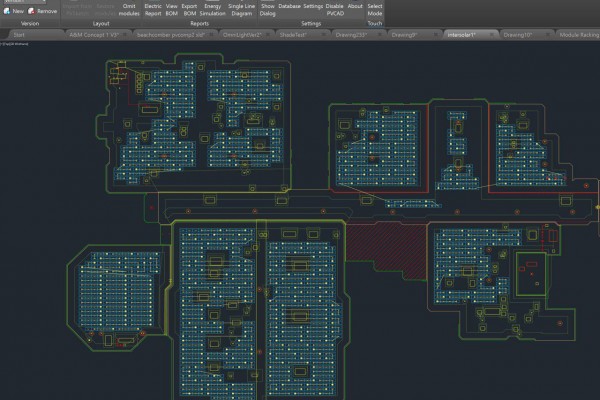Open the Database tool
This screenshot has width=600, height=400.
[289, 6]
